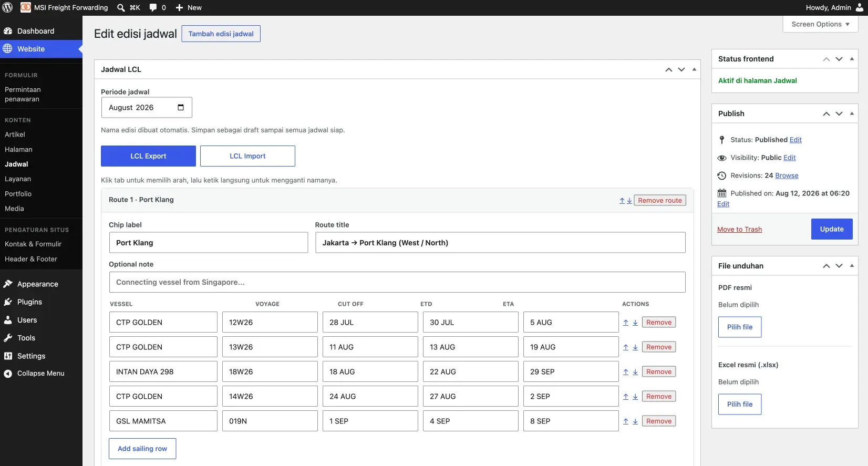
Task: Remove the INTAN DAYA 298 row
Action: [x=659, y=371]
